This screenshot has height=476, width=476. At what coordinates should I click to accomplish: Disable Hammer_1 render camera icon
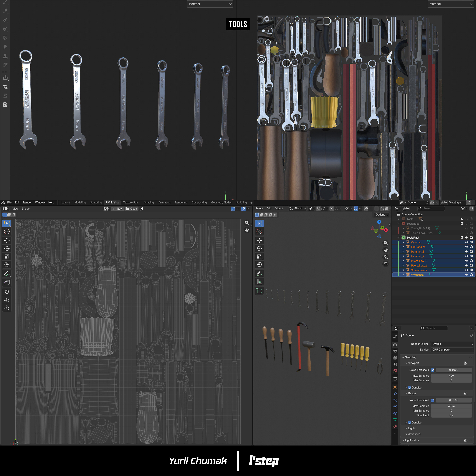pos(471,252)
